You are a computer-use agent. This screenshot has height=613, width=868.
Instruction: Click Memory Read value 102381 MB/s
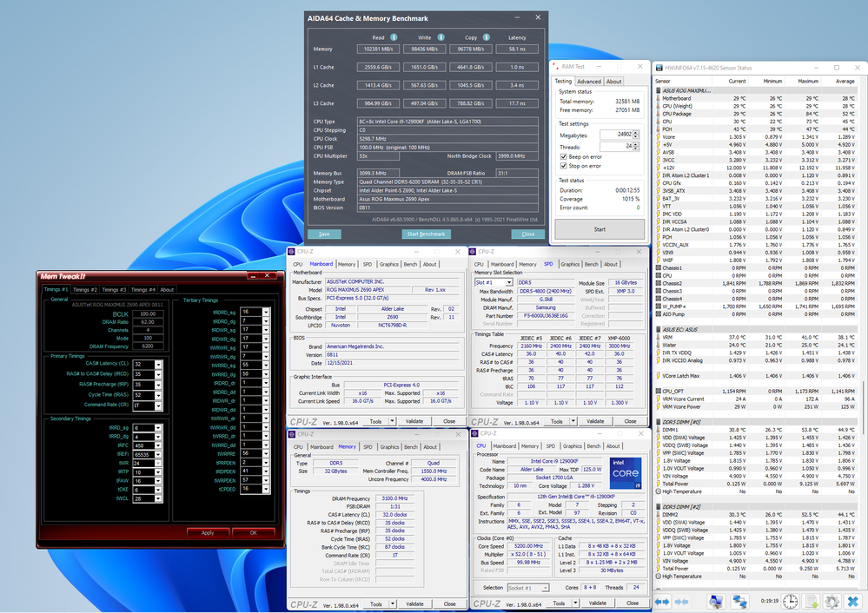click(x=378, y=49)
